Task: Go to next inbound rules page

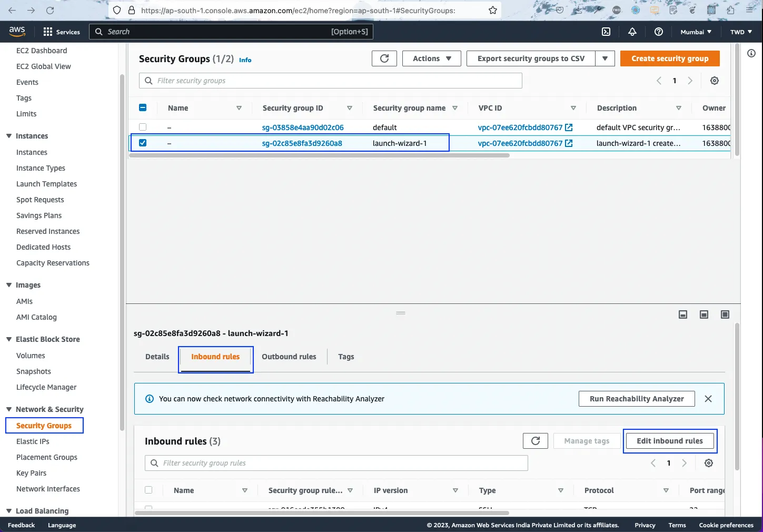Action: [684, 463]
